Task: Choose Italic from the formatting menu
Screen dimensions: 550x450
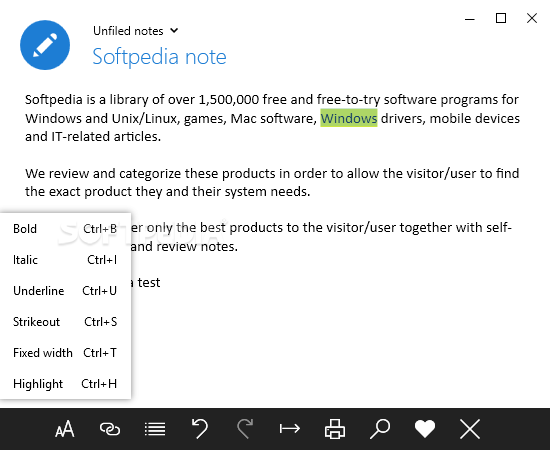Action: tap(65, 260)
